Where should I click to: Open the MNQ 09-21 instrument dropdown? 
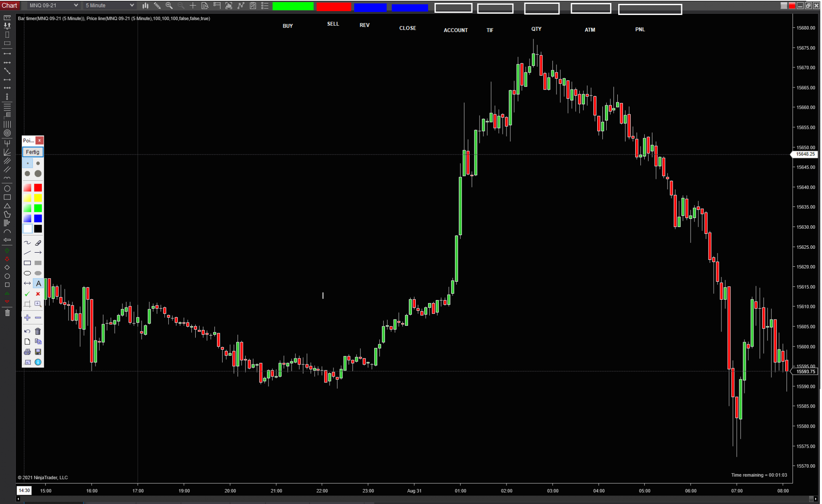[x=54, y=6]
